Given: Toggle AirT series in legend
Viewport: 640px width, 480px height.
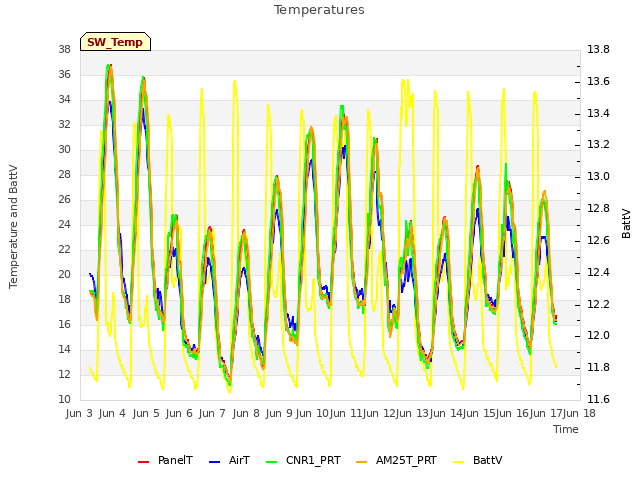Looking at the screenshot, I should click(229, 460).
